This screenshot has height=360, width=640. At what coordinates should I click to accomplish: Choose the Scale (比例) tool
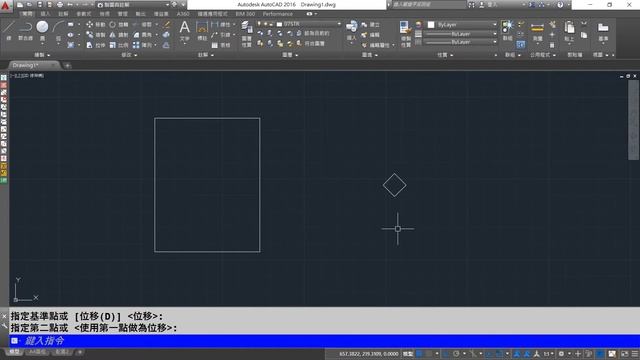click(119, 45)
